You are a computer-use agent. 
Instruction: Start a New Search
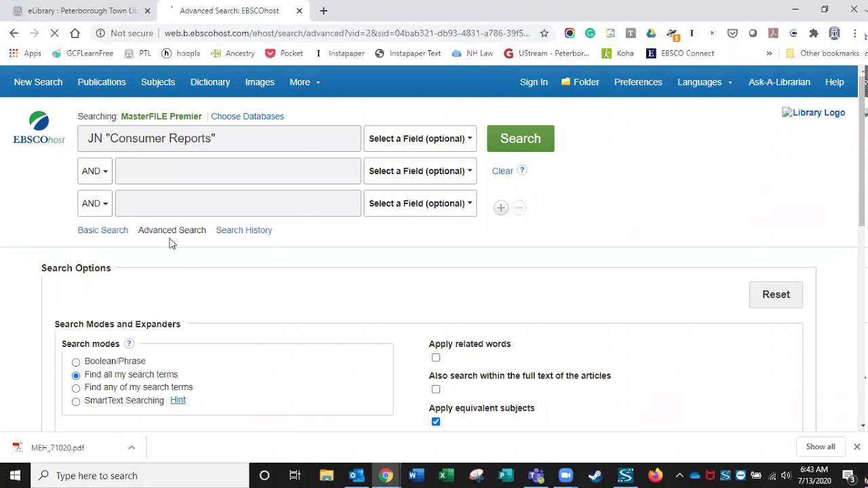coord(38,82)
